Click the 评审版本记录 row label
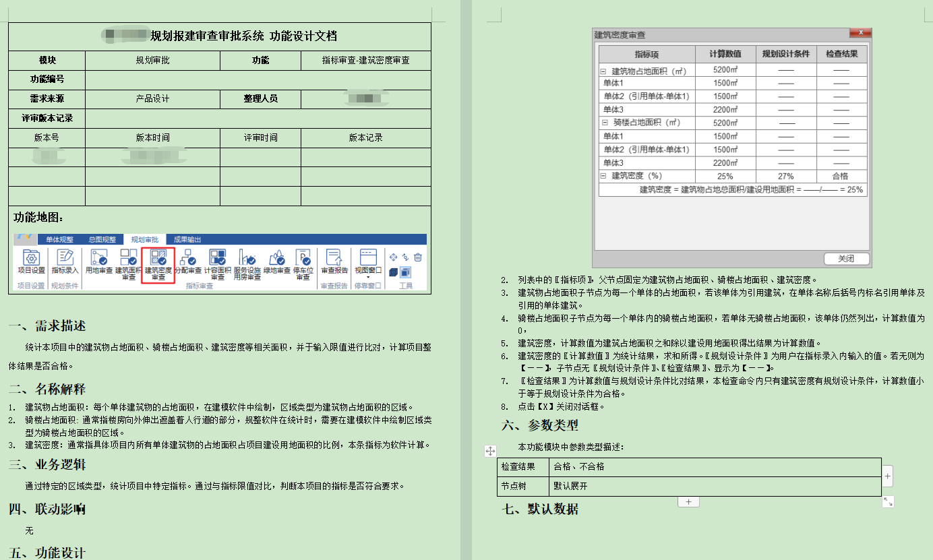This screenshot has width=933, height=560. pyautogui.click(x=47, y=118)
